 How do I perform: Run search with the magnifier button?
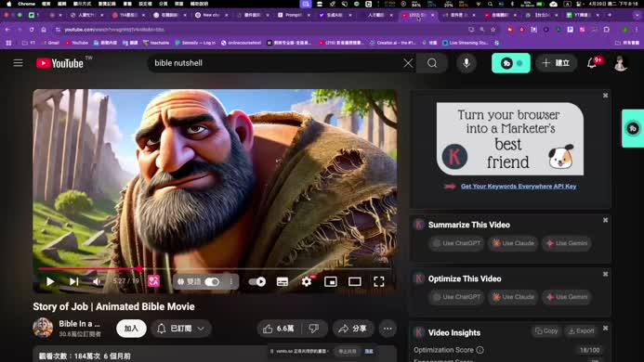pos(432,63)
